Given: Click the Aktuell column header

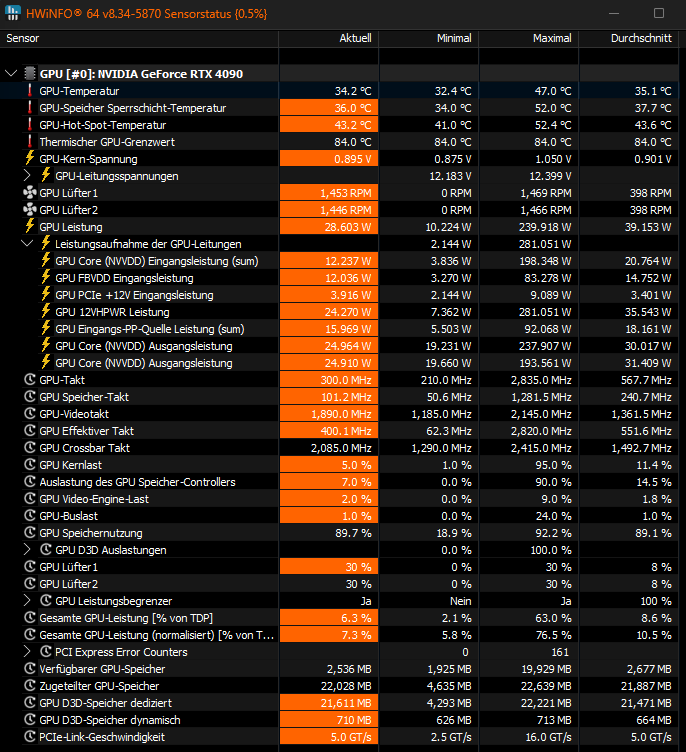Looking at the screenshot, I should click(x=329, y=38).
